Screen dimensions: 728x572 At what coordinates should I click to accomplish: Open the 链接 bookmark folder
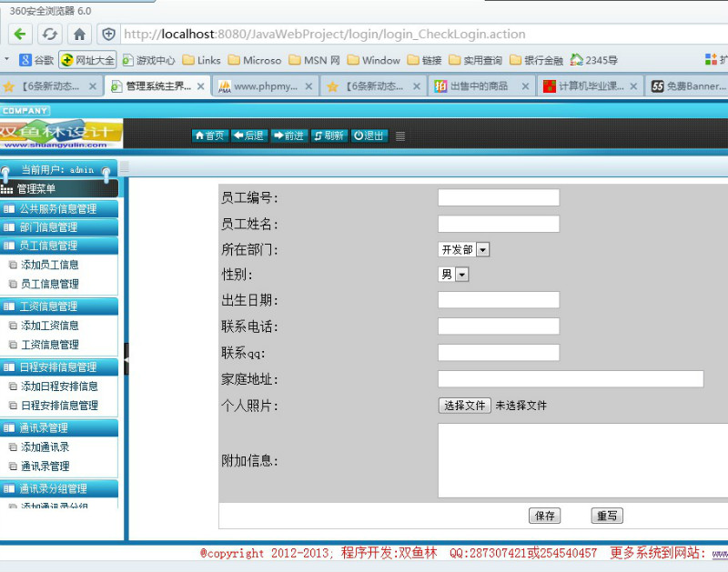pos(424,60)
